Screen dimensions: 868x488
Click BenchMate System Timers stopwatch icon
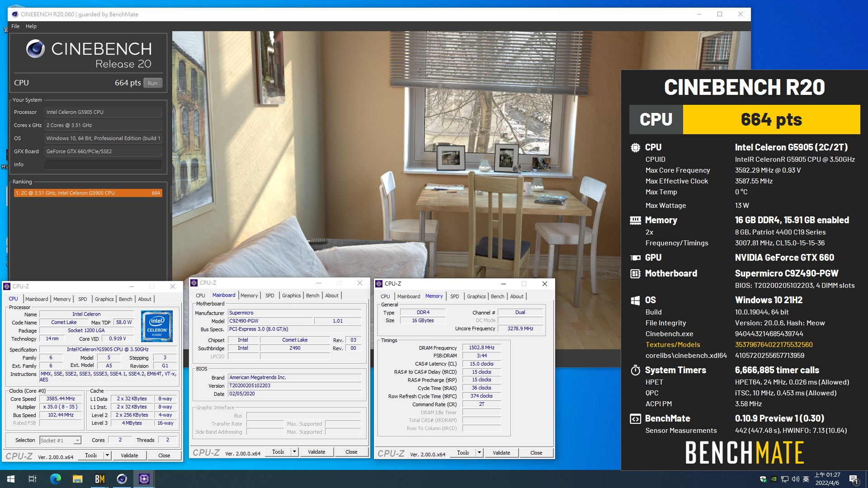635,370
